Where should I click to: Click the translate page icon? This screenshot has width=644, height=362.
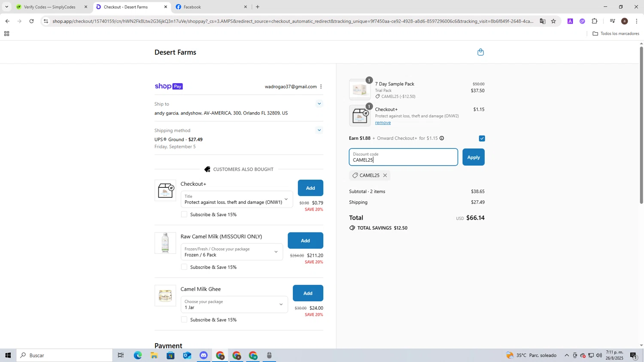pyautogui.click(x=543, y=21)
